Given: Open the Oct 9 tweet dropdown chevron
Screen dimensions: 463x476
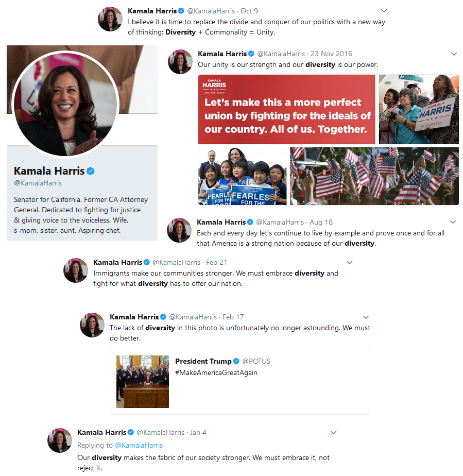Looking at the screenshot, I should pyautogui.click(x=384, y=11).
